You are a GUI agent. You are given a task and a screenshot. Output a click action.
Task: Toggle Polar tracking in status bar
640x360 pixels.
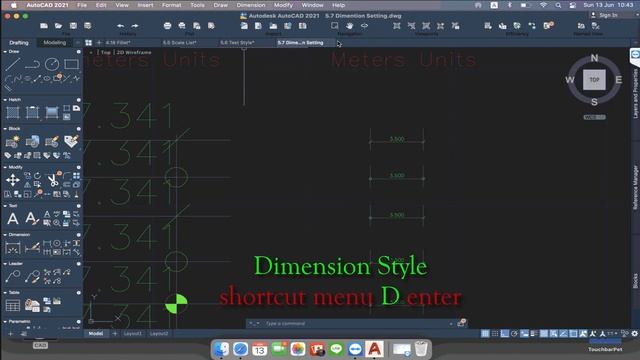514,333
